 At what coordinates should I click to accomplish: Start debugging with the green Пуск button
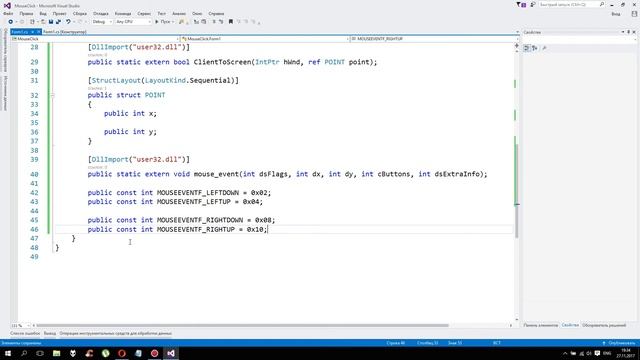tap(163, 22)
